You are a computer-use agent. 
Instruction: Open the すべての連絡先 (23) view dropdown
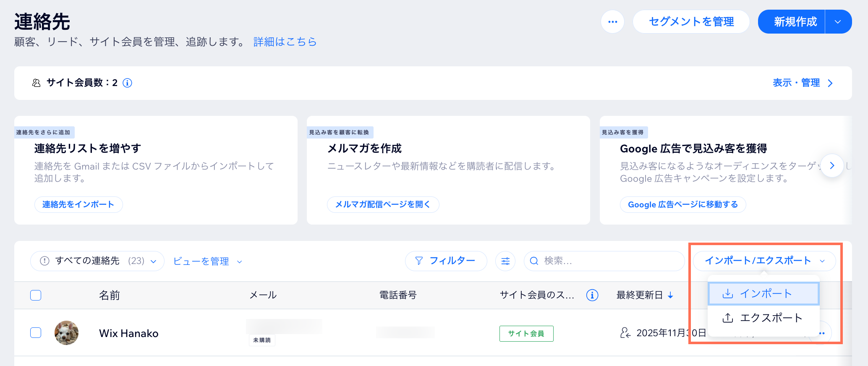97,261
